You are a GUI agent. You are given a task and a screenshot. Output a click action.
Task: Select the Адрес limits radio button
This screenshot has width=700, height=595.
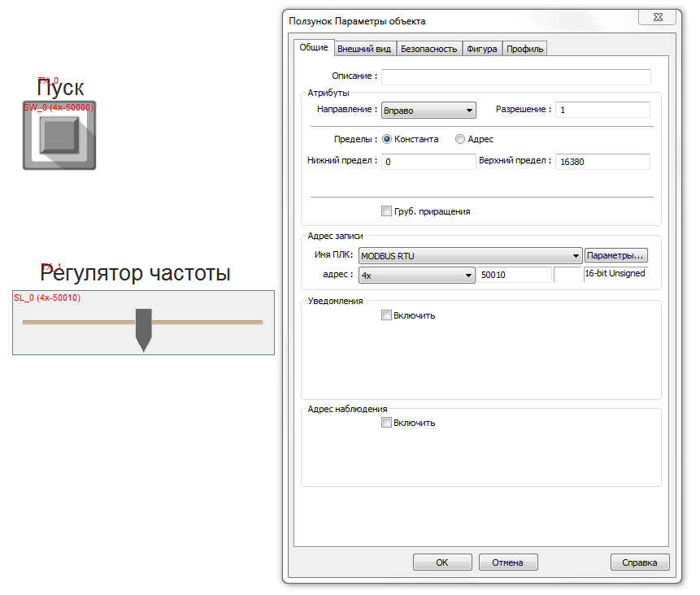click(x=460, y=139)
